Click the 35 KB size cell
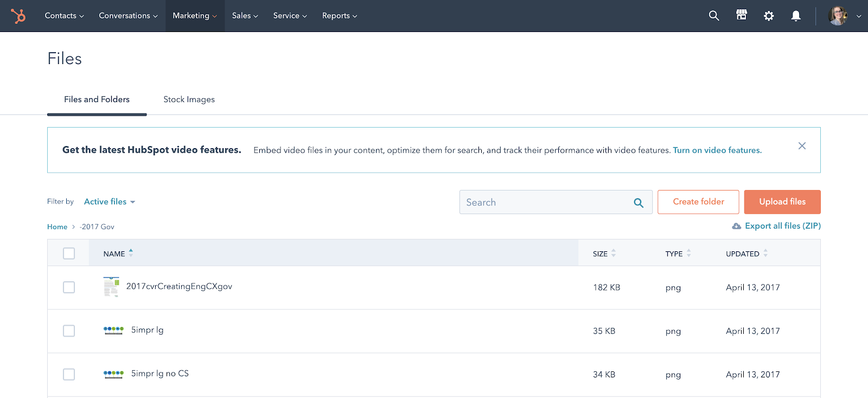The width and height of the screenshot is (868, 398). pyautogui.click(x=604, y=331)
